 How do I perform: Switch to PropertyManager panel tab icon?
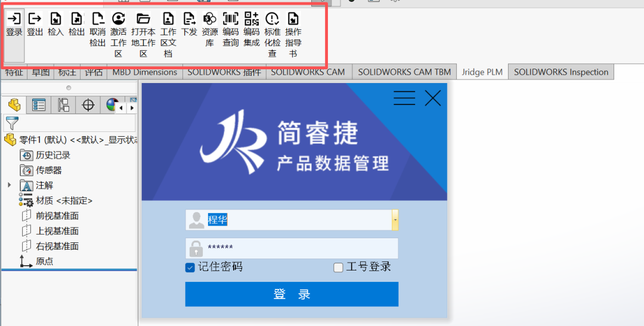coord(39,105)
